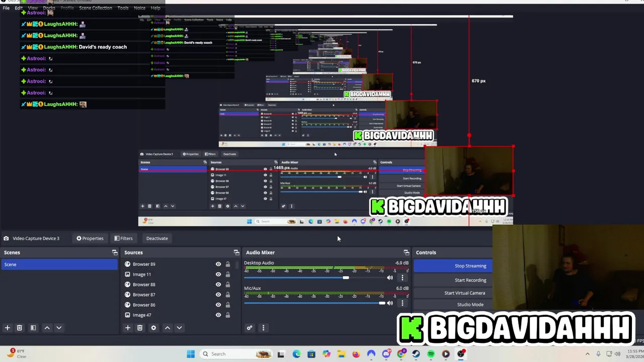Pop out the Audio Mixer dock

[x=407, y=252]
